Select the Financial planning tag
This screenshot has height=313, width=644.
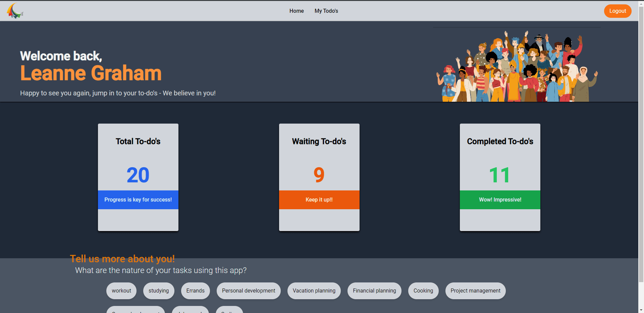tap(374, 290)
